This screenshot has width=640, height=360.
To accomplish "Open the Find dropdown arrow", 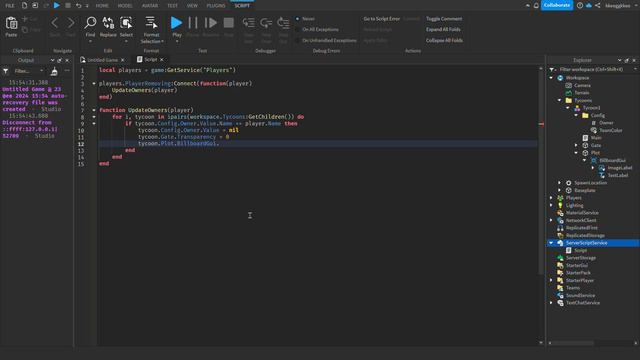I will tap(90, 41).
